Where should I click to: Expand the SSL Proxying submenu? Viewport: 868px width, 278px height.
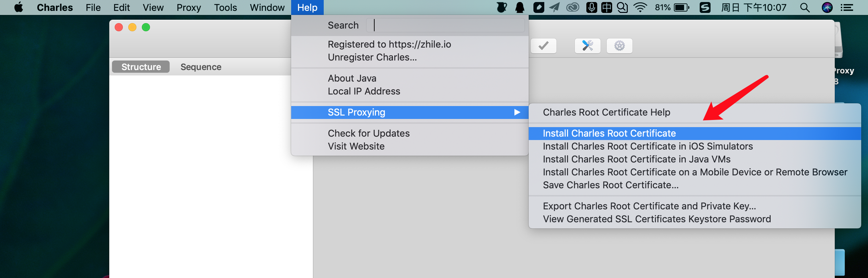410,112
